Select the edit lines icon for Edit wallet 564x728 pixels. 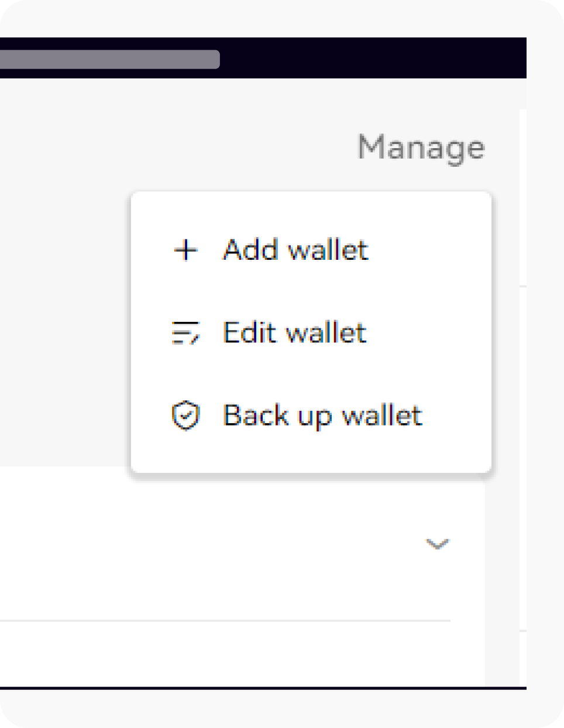point(185,332)
